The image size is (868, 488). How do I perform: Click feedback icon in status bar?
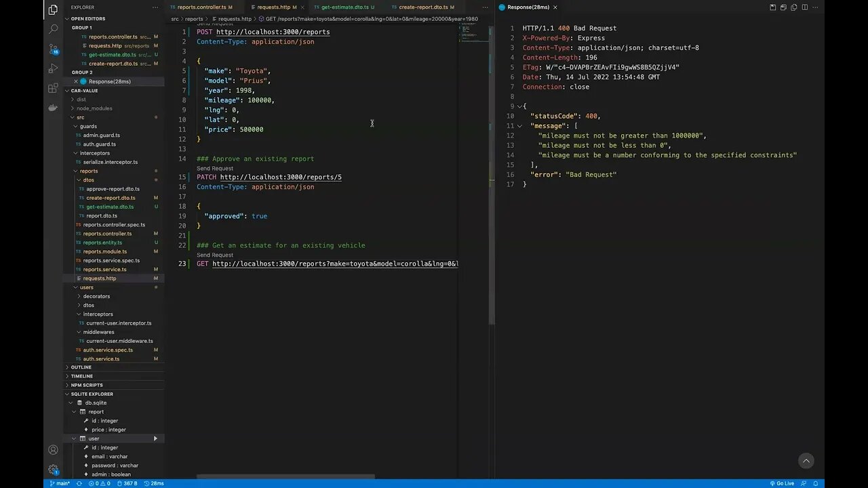804,483
